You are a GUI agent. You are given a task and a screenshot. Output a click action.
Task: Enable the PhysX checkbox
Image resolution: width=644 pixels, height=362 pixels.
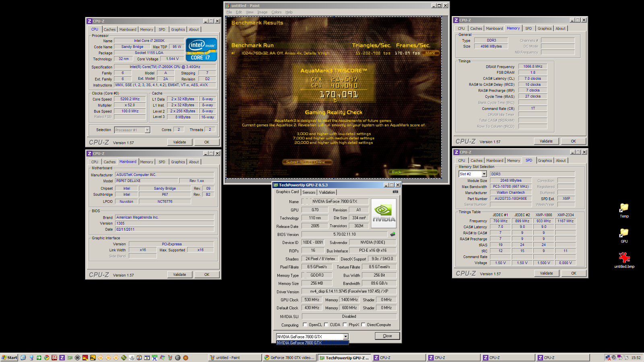tap(345, 325)
